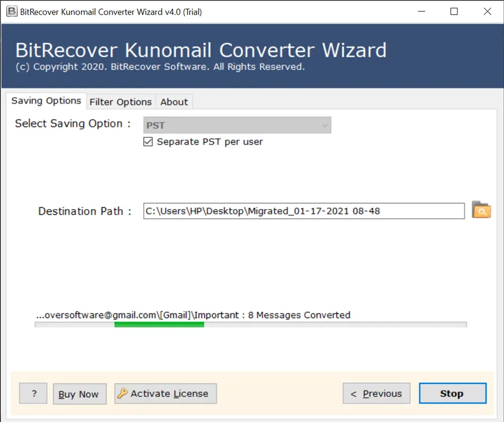Screen dimensions: 504x422
Task: Toggle the Separate PST per user checkbox
Action: coord(148,142)
